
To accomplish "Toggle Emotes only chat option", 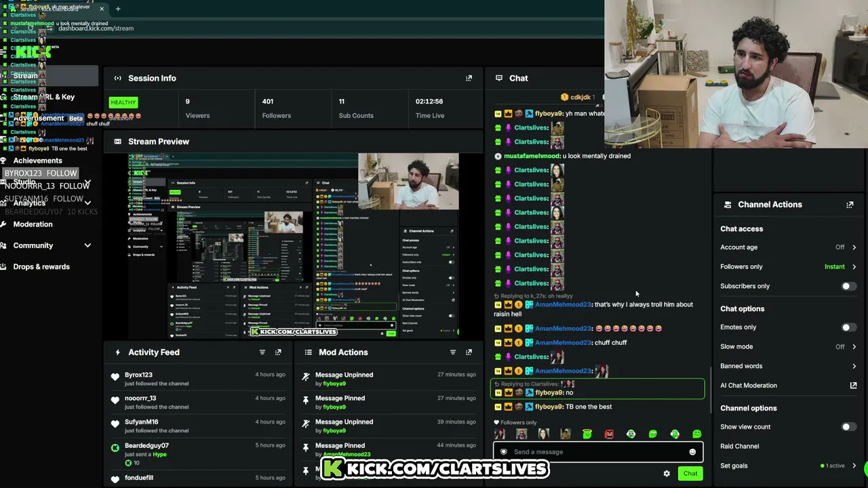I will (x=848, y=327).
